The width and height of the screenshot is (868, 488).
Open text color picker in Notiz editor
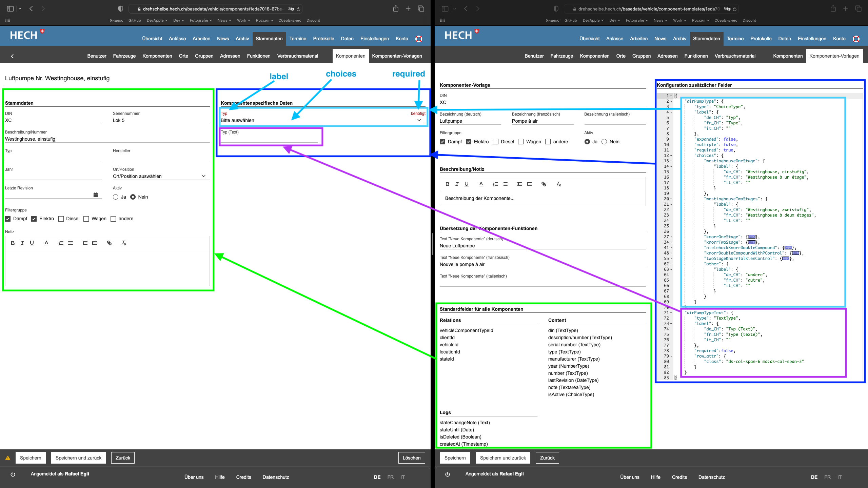click(46, 243)
